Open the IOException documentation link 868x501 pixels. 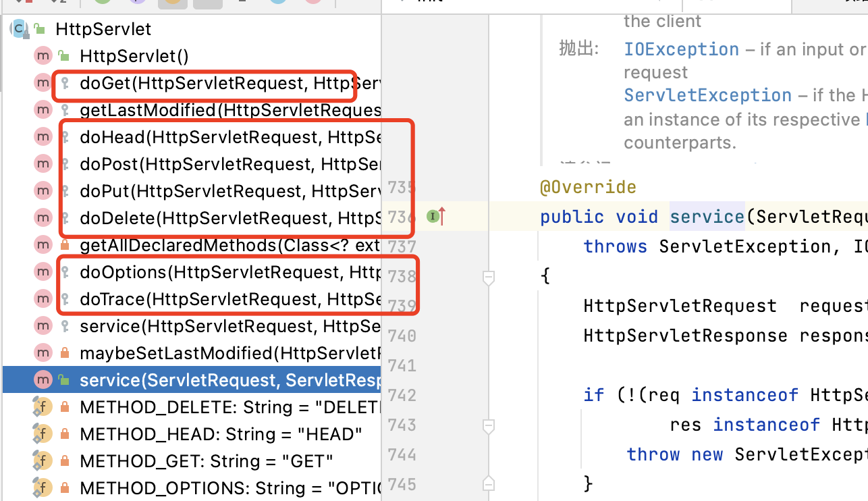pyautogui.click(x=681, y=49)
